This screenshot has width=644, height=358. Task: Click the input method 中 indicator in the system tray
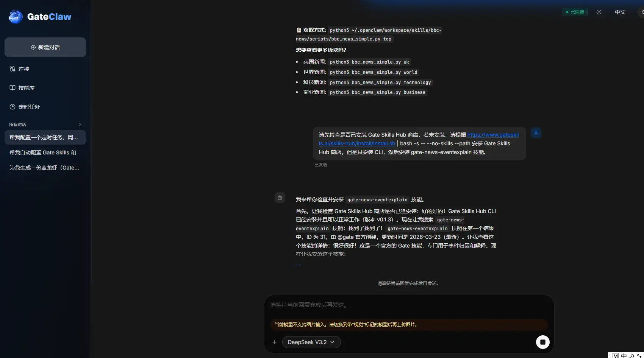coord(624,355)
